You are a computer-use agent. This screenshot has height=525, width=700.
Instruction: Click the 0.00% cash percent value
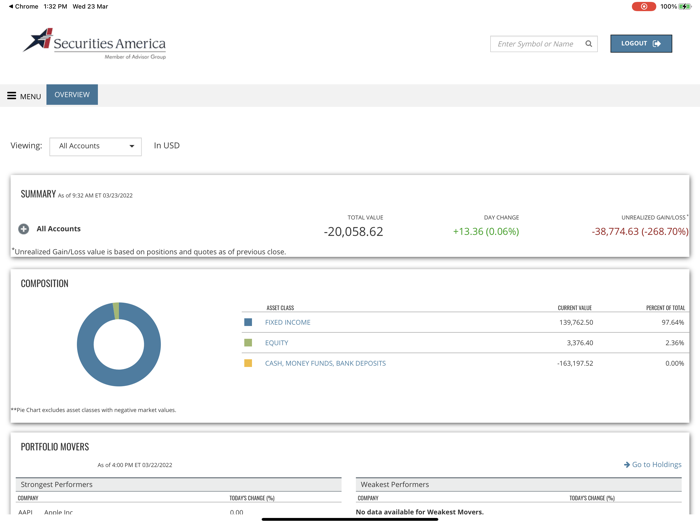675,363
